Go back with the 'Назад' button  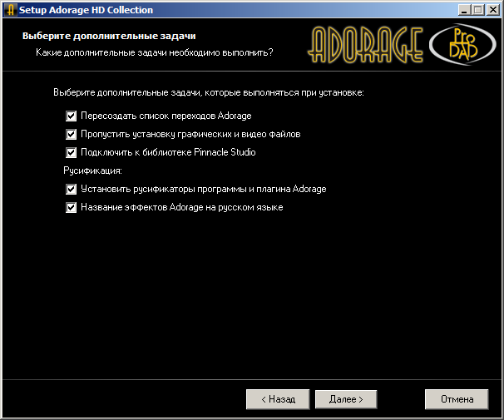tap(278, 399)
